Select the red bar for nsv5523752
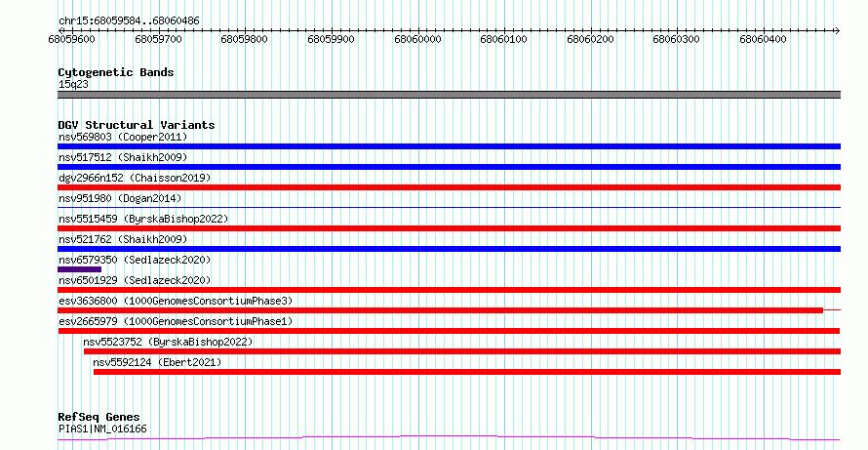 (x=462, y=351)
